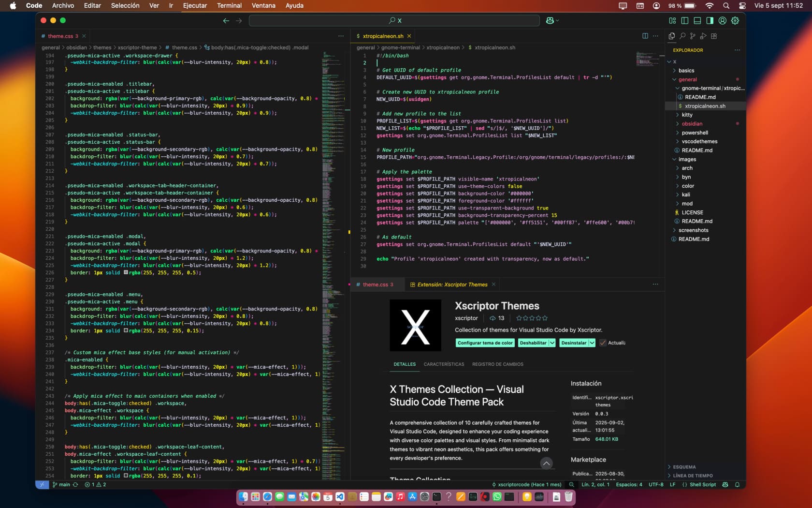Viewport: 812px width, 508px height.
Task: Open the Source Control view icon
Action: (x=693, y=36)
